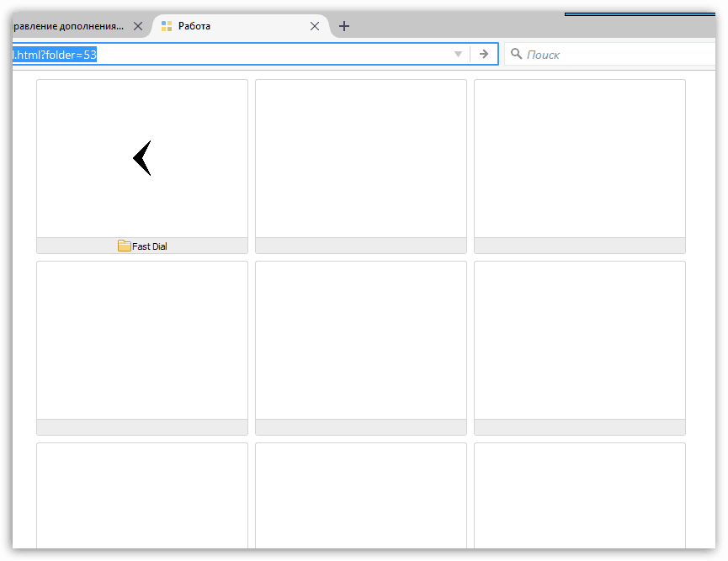Click the search magnifier icon
Screen dimensions: 728x561
click(517, 54)
